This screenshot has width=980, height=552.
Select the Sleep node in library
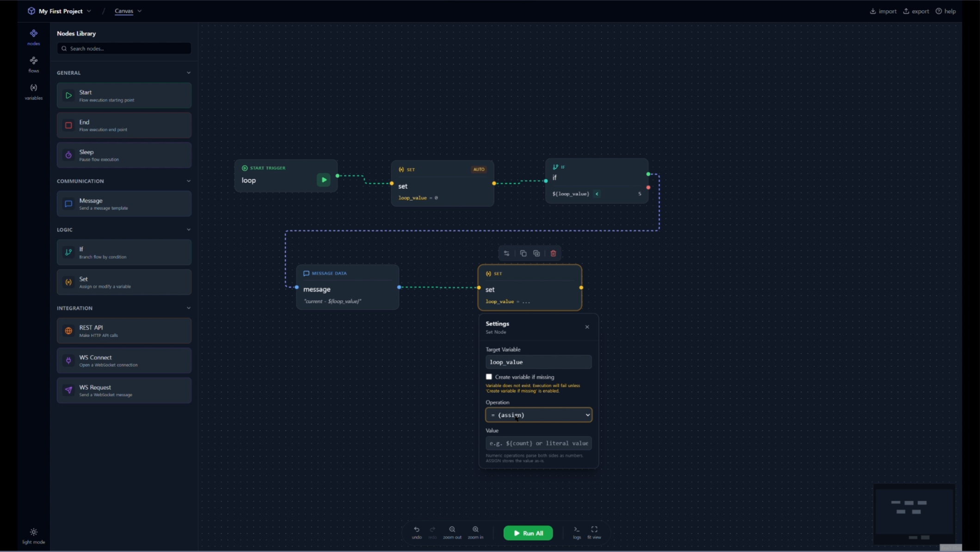click(x=124, y=155)
